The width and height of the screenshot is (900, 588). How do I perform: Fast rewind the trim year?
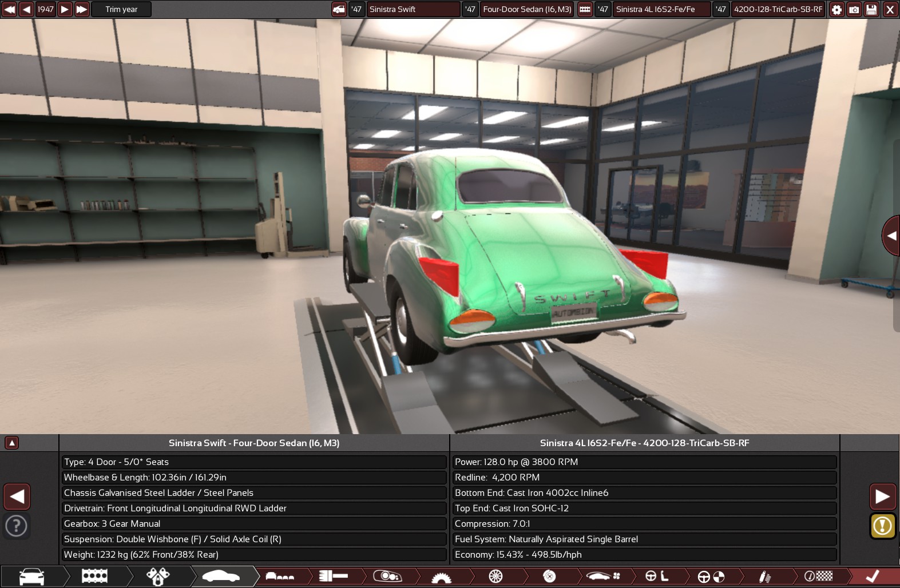pyautogui.click(x=10, y=9)
